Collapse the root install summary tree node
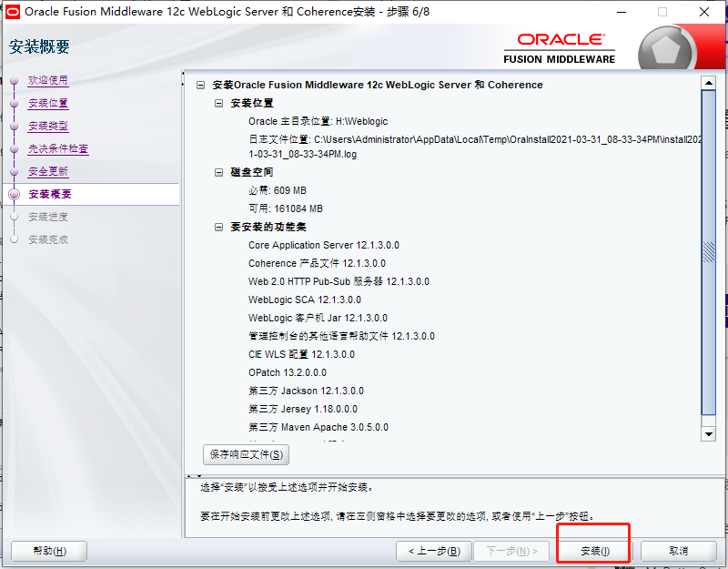 [200, 85]
